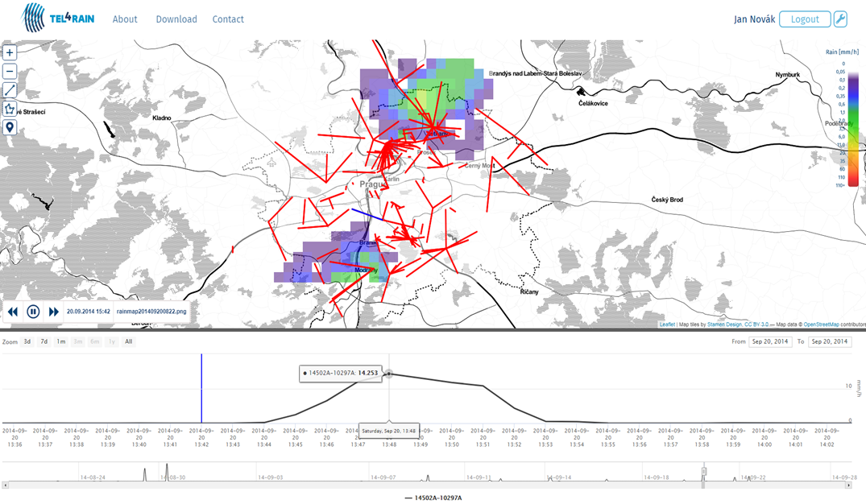Click the Čelákovice town label
The height and width of the screenshot is (504, 866).
(x=593, y=103)
